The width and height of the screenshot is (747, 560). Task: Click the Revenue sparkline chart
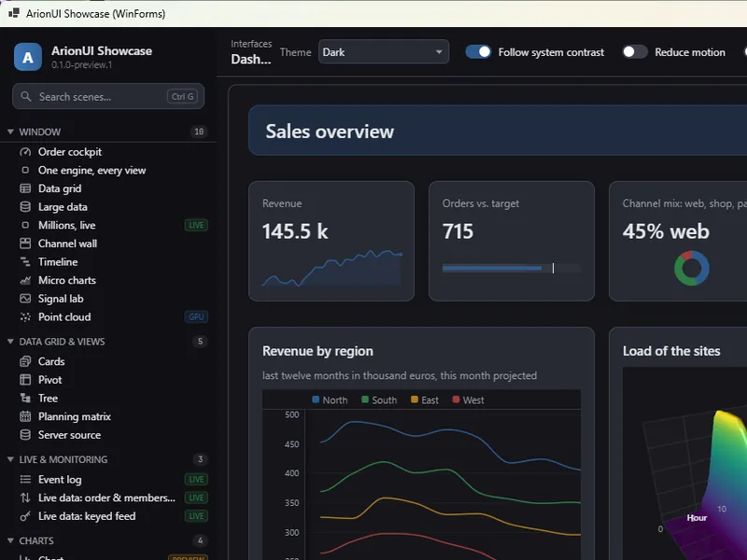(x=331, y=268)
